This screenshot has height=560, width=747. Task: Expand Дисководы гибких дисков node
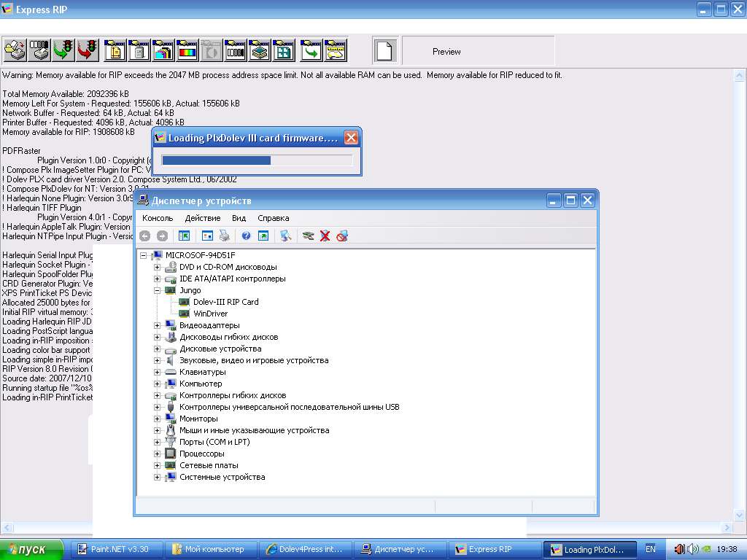[x=158, y=337]
